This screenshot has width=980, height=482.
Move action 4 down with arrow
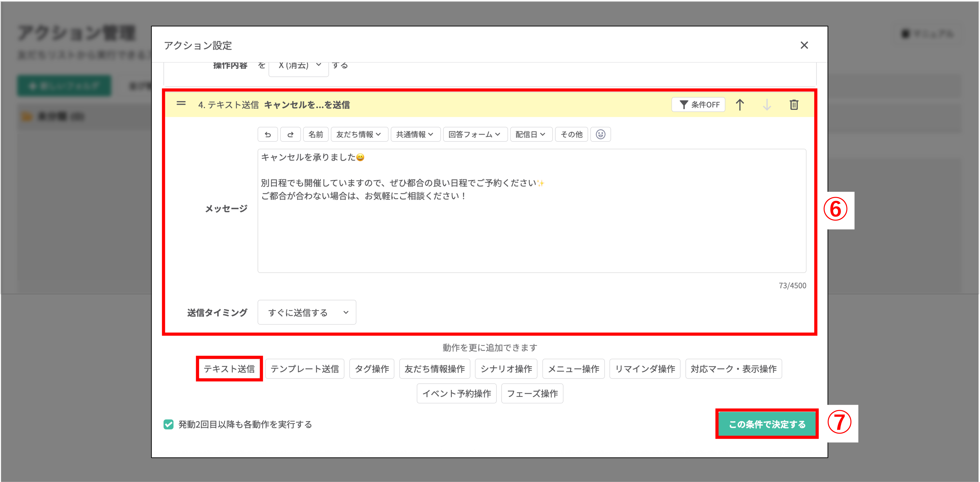click(767, 105)
